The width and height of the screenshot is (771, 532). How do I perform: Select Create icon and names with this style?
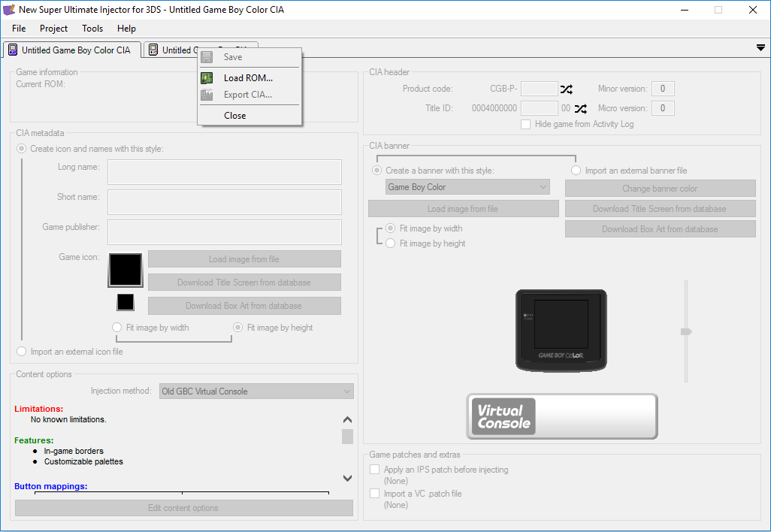click(22, 149)
